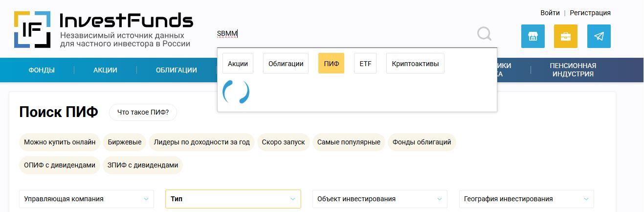Choose the Биржевые quick filter tag
644x212 pixels.
pos(125,142)
